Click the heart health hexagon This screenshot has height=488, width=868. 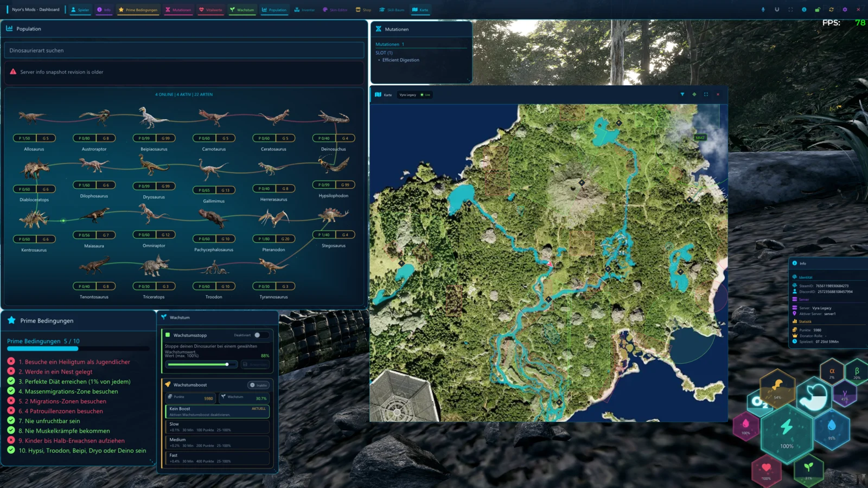click(x=766, y=470)
